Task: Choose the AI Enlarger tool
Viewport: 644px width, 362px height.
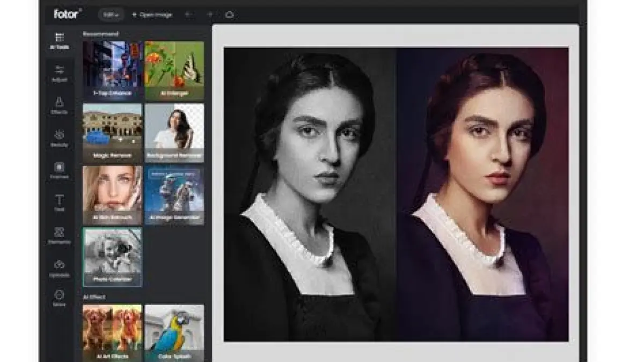Action: coord(174,70)
